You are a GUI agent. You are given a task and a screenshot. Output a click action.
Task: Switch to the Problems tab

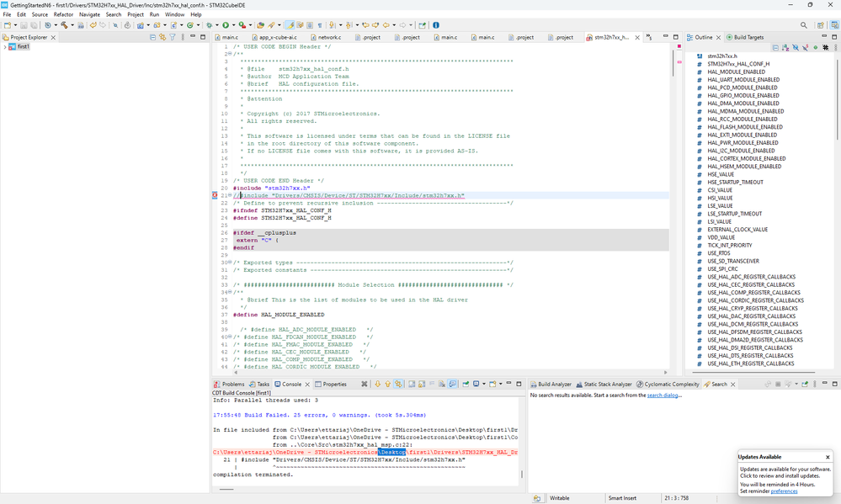pos(232,384)
